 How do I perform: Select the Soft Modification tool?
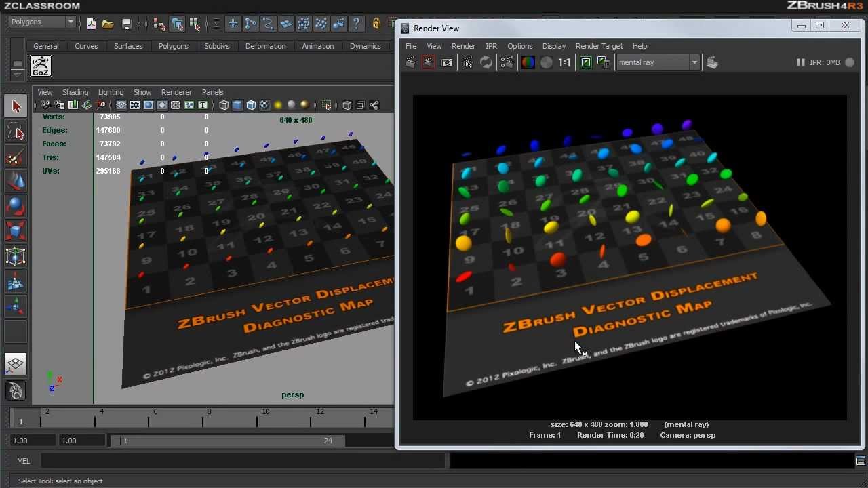point(16,281)
